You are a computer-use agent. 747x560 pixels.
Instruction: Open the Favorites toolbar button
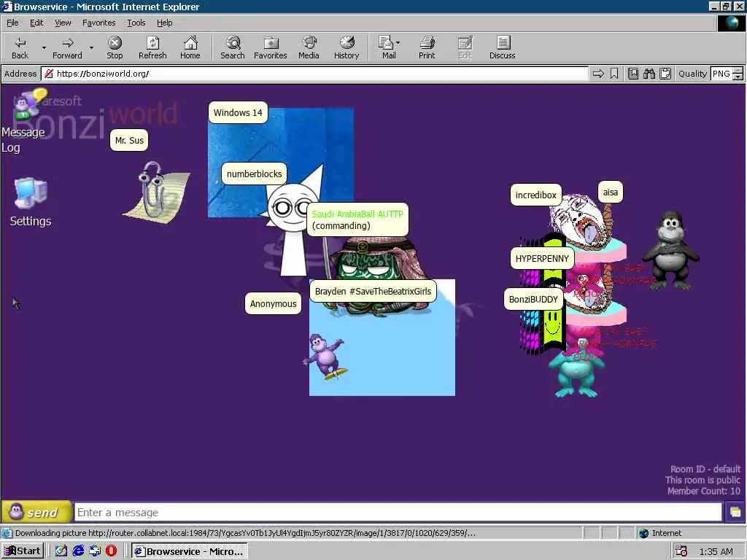tap(271, 47)
